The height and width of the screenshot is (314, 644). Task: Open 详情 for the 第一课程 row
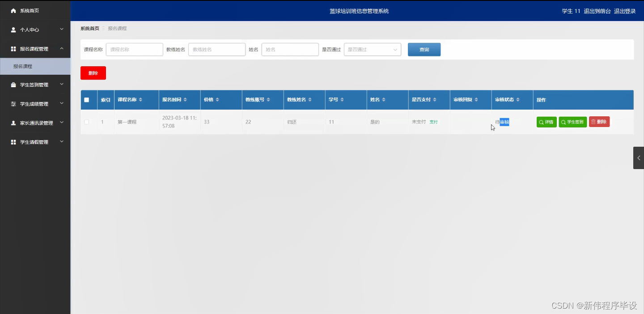tap(547, 122)
